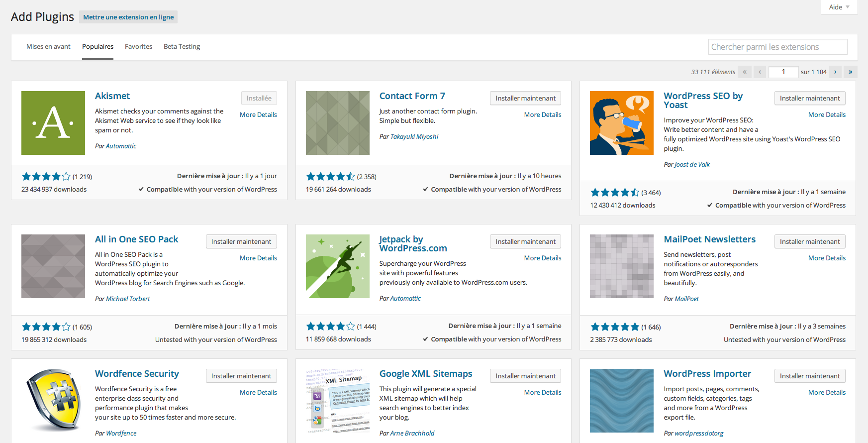Image resolution: width=868 pixels, height=443 pixels.
Task: Open the All in One SEO Pack title
Action: coord(136,239)
